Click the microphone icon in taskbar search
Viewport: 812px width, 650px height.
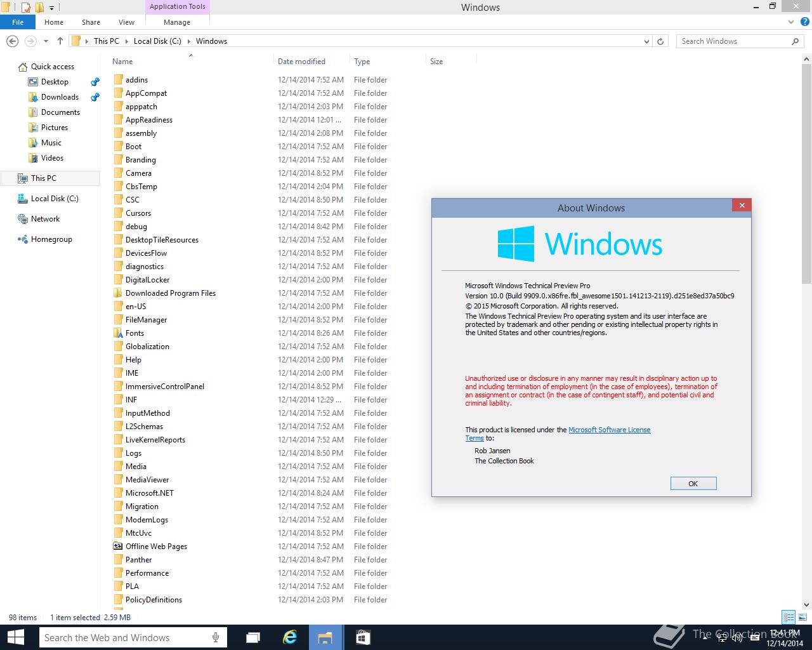(x=216, y=637)
